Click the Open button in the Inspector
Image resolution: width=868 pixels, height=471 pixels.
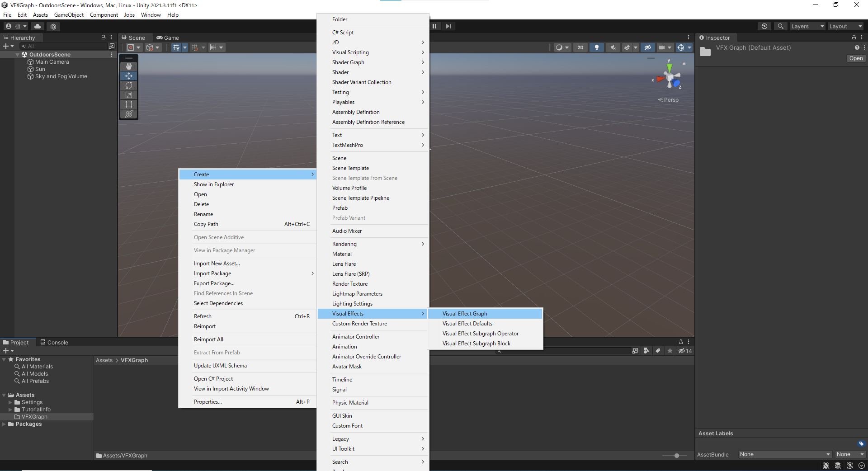click(x=856, y=58)
